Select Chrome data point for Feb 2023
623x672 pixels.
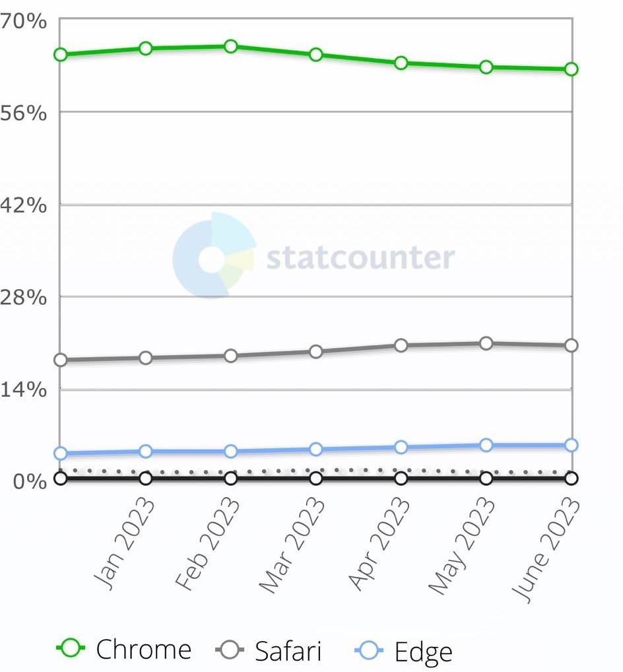[231, 46]
